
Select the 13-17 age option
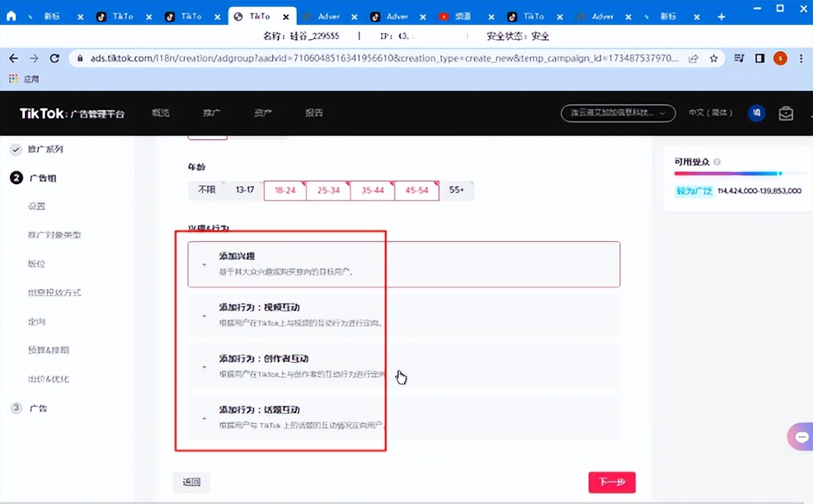coord(245,190)
